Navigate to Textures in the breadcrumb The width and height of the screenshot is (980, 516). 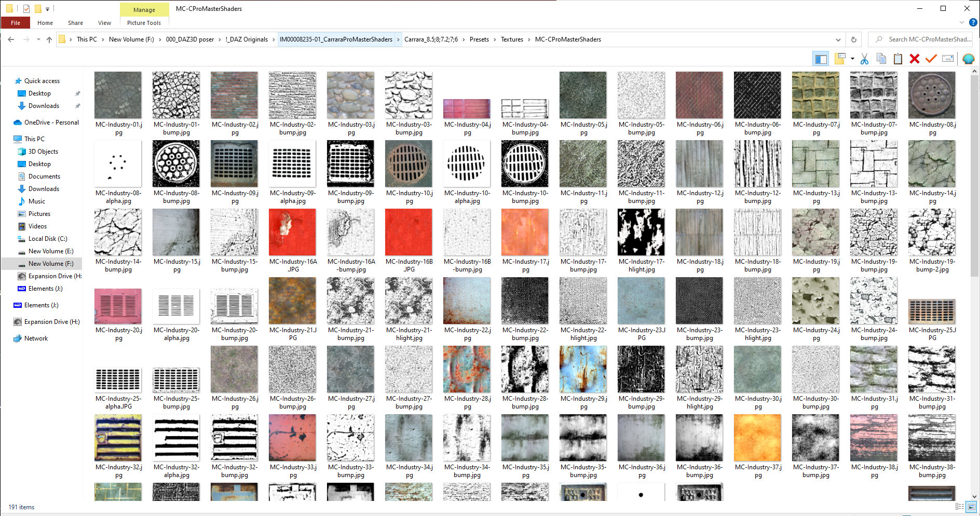tap(512, 39)
